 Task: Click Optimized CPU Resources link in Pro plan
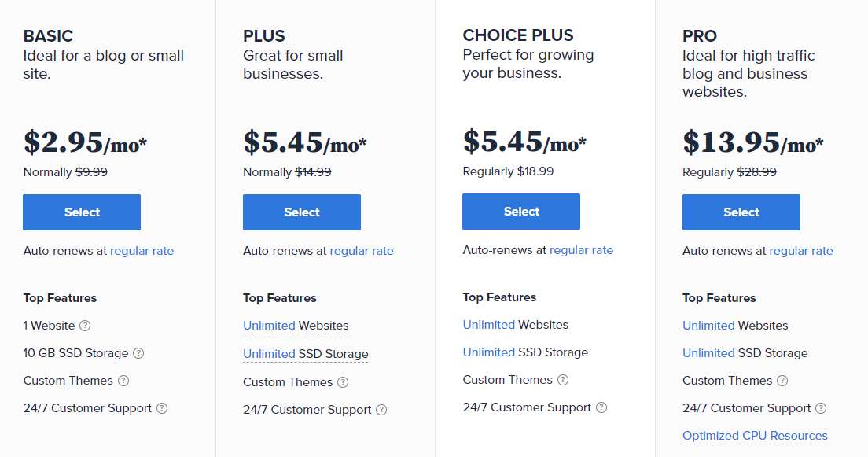(x=755, y=436)
